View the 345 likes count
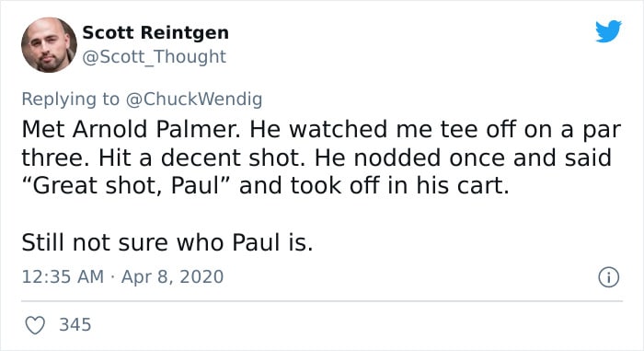The width and height of the screenshot is (644, 351). tap(75, 324)
